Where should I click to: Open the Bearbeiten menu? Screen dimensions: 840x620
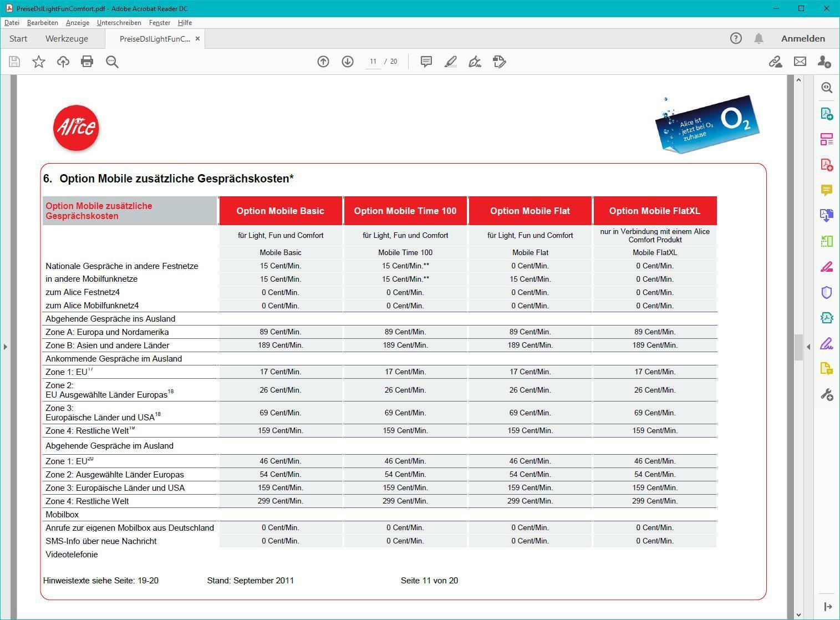[x=43, y=23]
